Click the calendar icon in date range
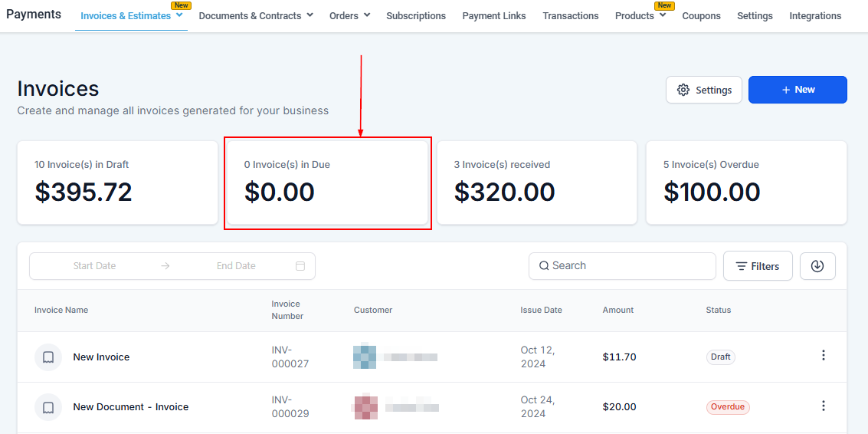The width and height of the screenshot is (868, 434). [300, 266]
